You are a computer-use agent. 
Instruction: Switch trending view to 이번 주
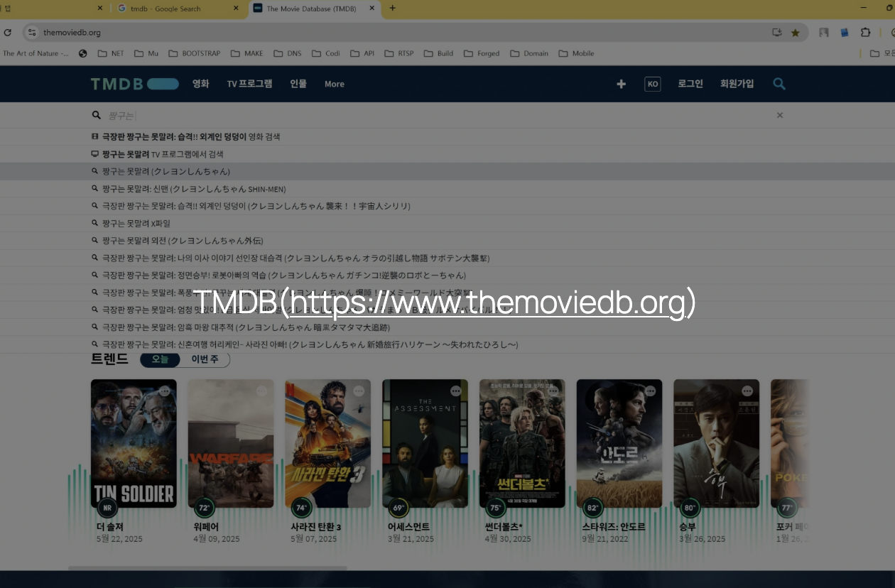pyautogui.click(x=203, y=359)
